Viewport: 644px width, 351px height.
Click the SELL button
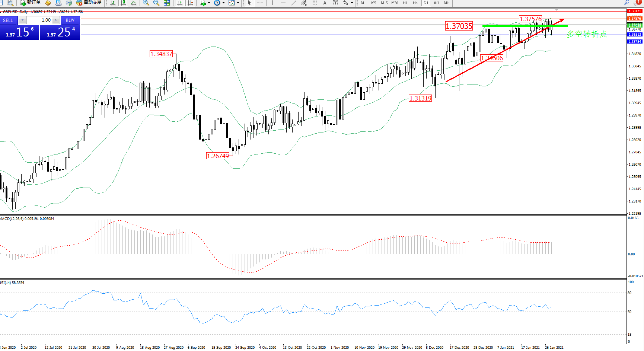tap(8, 20)
